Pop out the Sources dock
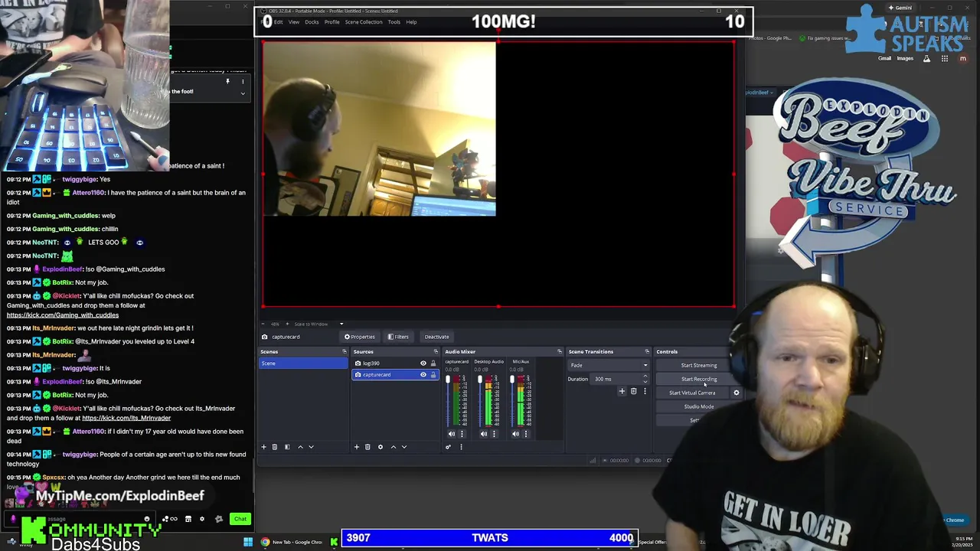The height and width of the screenshot is (551, 980). [x=435, y=352]
